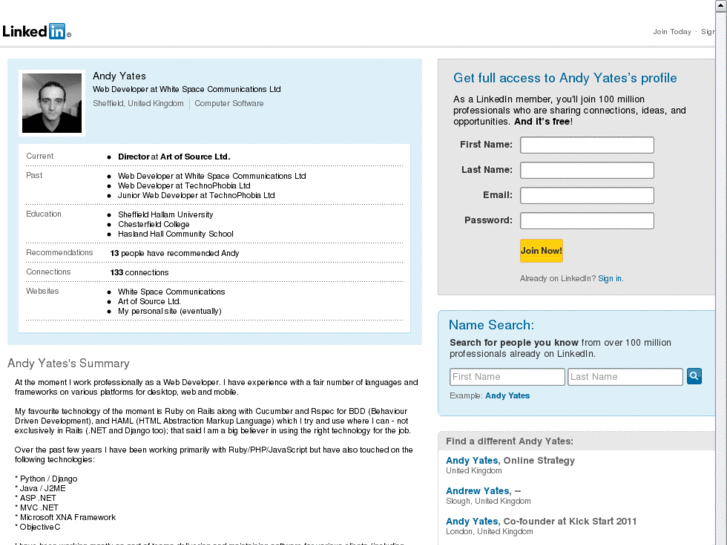Click 'Junior Web Developer at TechnoPhobia Ltd'

(196, 195)
